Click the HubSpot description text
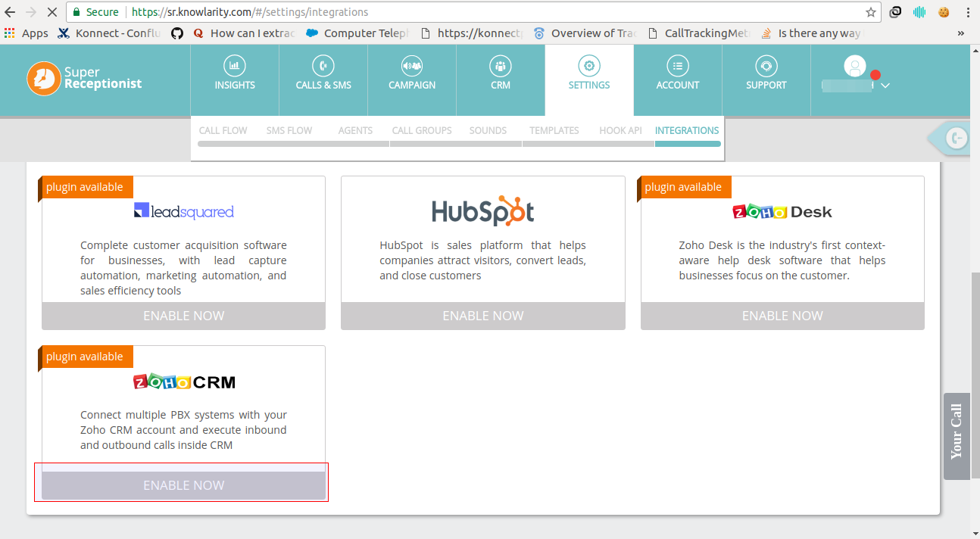Screen dimensions: 980x539 pyautogui.click(x=483, y=260)
